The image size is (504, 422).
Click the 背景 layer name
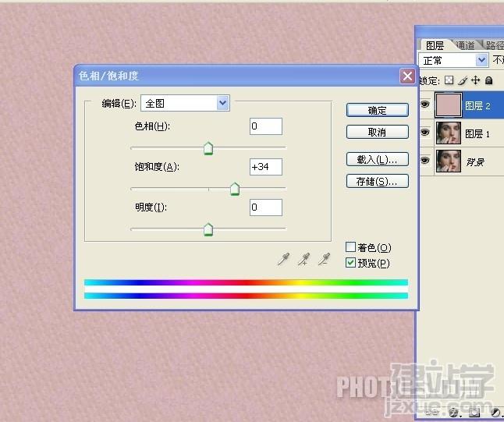point(475,161)
